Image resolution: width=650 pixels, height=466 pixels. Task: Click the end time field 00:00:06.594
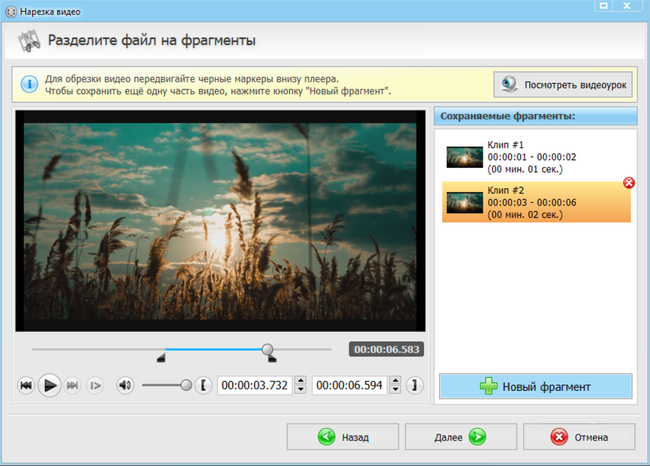coord(349,386)
